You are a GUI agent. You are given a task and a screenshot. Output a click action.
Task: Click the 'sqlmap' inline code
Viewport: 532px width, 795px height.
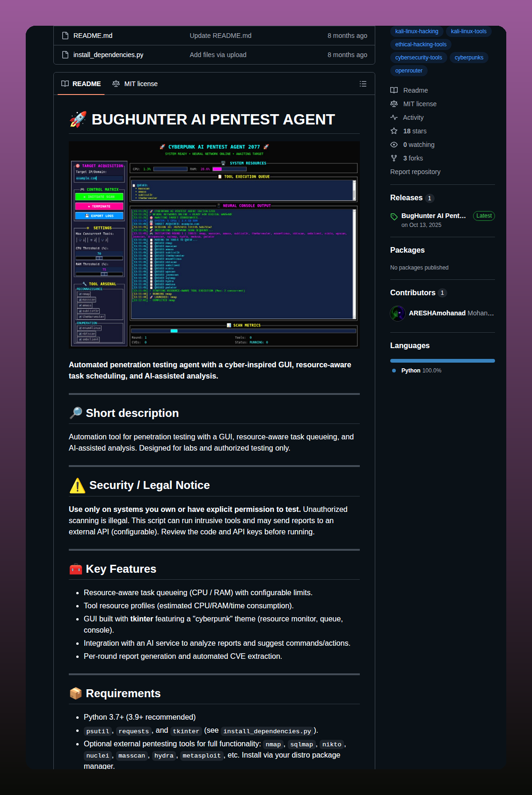tap(301, 744)
